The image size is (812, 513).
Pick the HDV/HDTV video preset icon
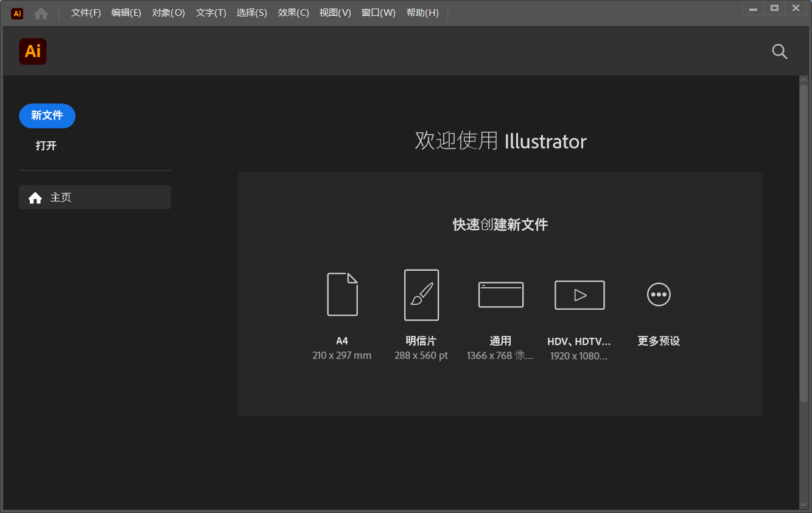coord(579,295)
